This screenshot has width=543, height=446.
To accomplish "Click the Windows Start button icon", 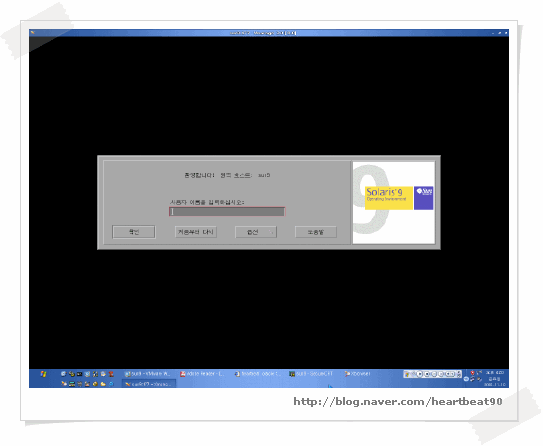I will pos(43,374).
